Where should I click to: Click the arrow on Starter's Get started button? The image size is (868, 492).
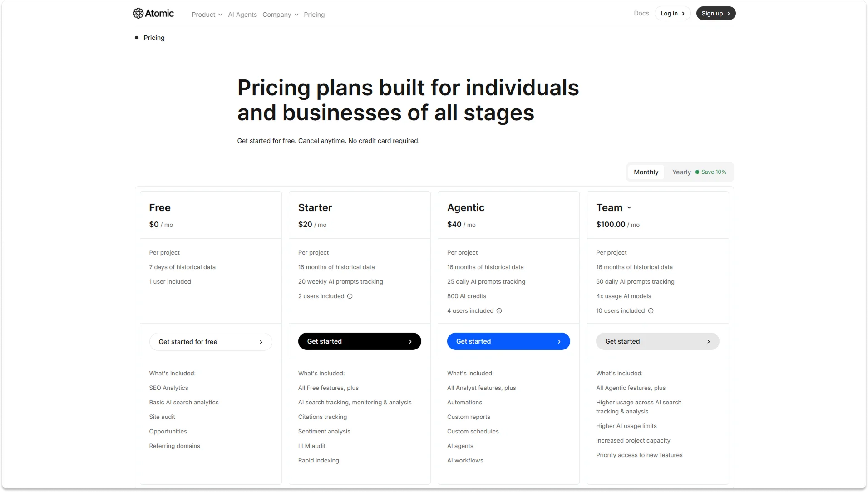(x=410, y=341)
